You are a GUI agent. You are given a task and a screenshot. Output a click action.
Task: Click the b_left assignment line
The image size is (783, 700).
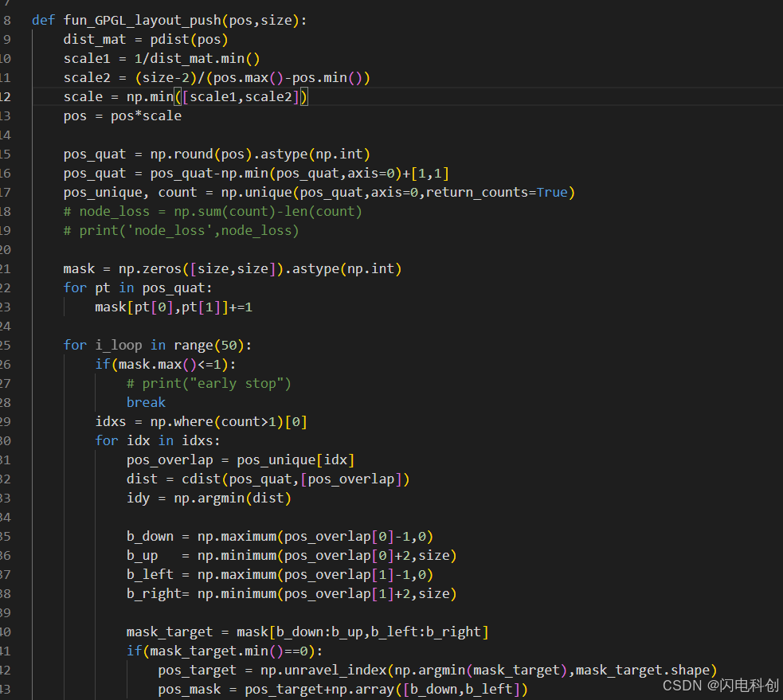[280, 575]
